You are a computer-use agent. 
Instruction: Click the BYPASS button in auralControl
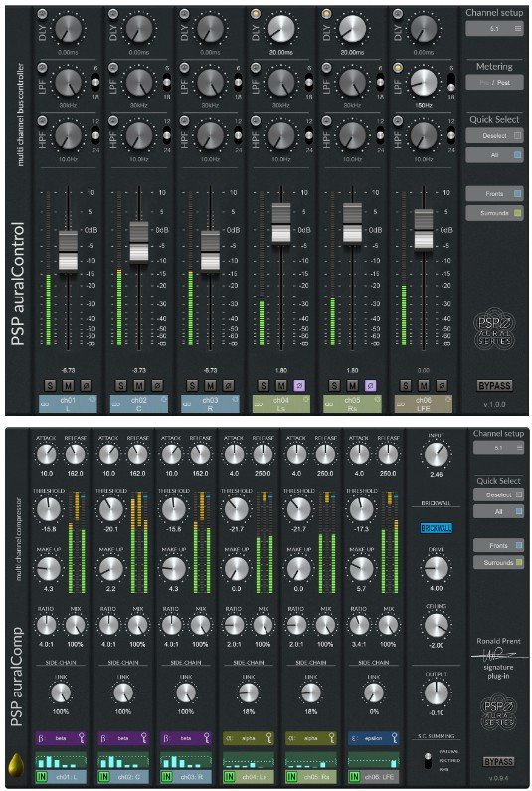[494, 386]
